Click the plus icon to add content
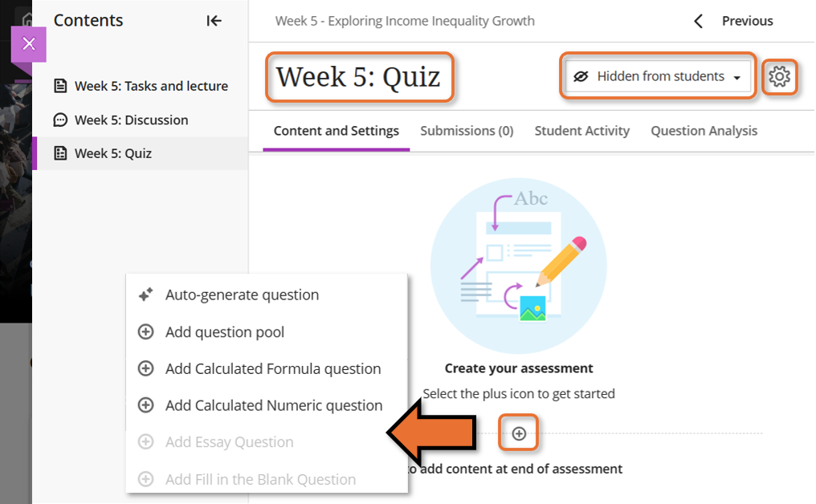Viewport: 816px width, 504px height. coord(519,434)
